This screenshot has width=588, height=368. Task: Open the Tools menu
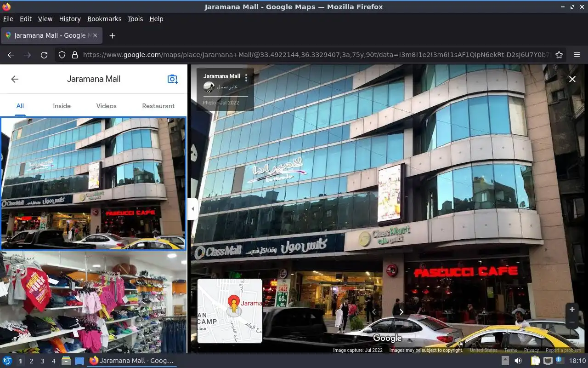136,19
